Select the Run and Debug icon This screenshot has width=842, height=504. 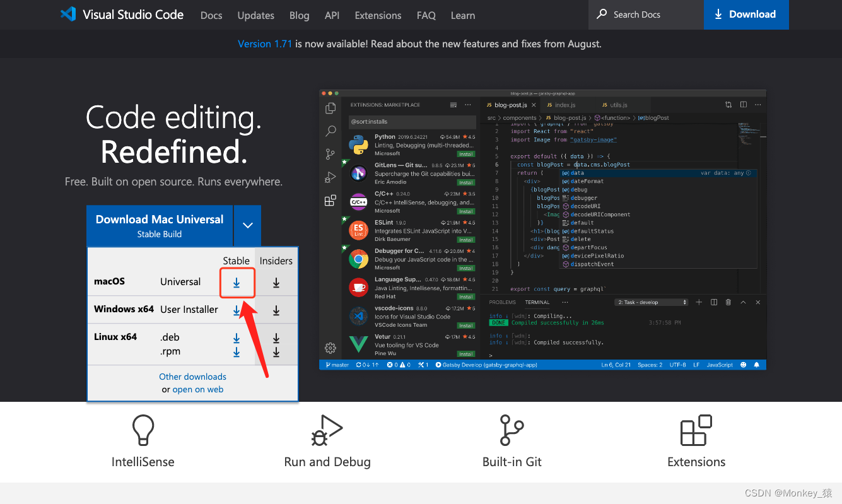(330, 177)
